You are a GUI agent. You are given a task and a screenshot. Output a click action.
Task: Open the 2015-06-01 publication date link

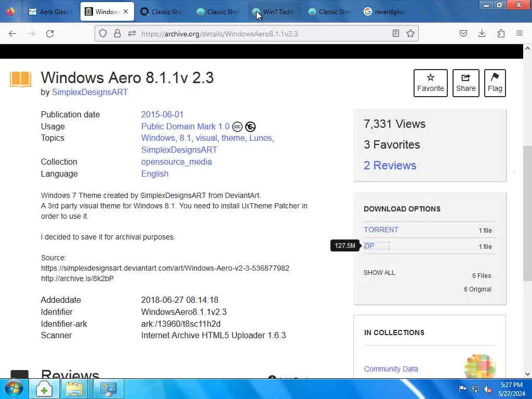point(162,114)
